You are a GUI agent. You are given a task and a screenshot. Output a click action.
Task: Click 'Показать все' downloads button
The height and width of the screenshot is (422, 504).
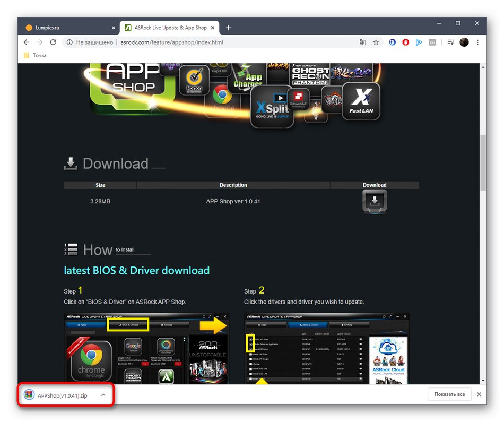(449, 394)
